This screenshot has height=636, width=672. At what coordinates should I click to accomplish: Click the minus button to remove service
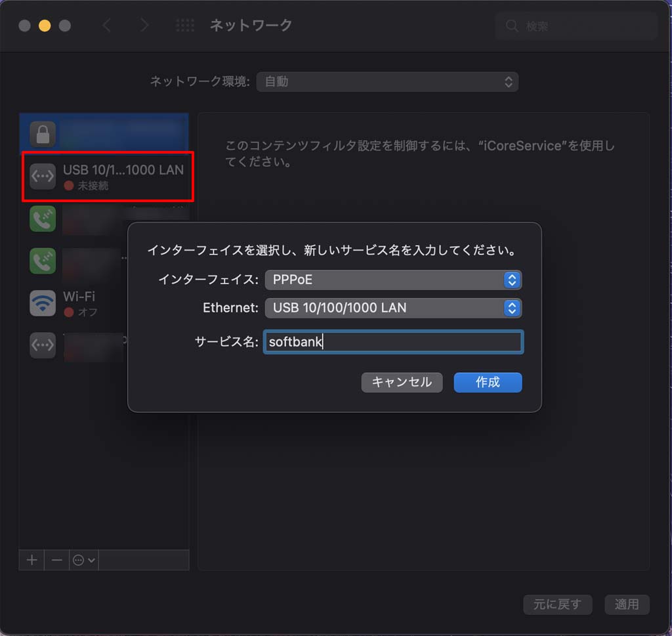pos(57,560)
